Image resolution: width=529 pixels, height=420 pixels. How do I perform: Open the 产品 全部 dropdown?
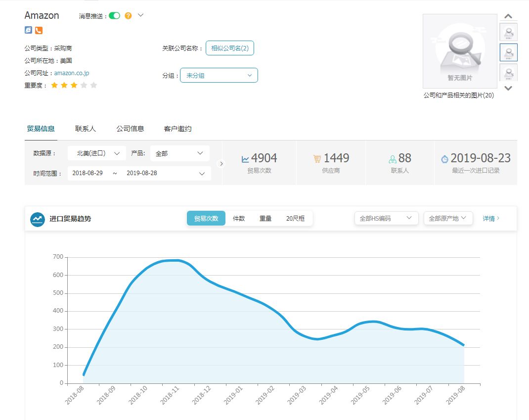point(179,153)
